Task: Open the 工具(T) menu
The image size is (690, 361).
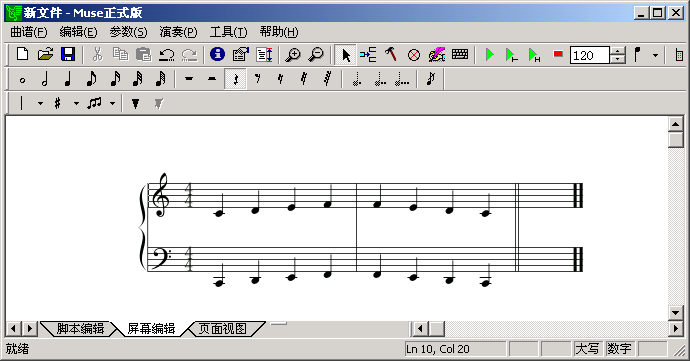Action: coord(228,32)
